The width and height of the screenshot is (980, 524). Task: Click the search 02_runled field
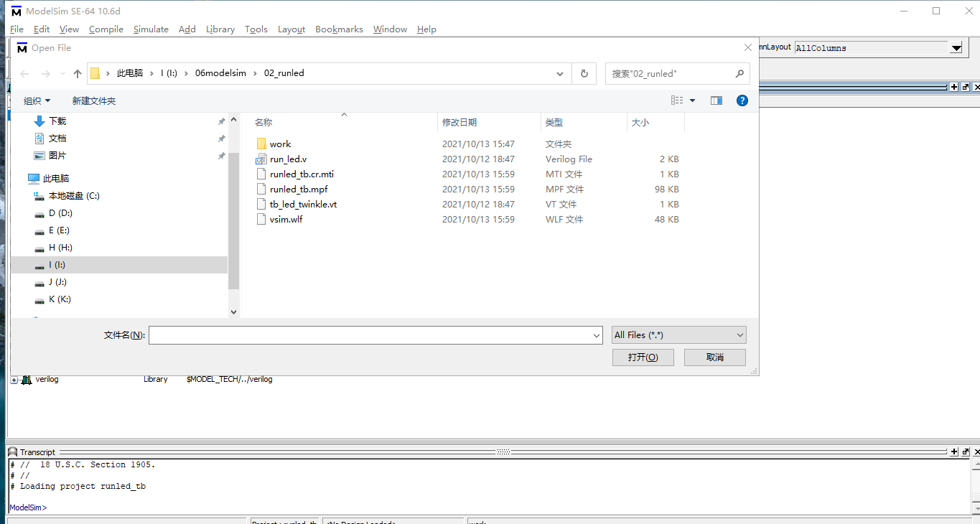tap(677, 73)
